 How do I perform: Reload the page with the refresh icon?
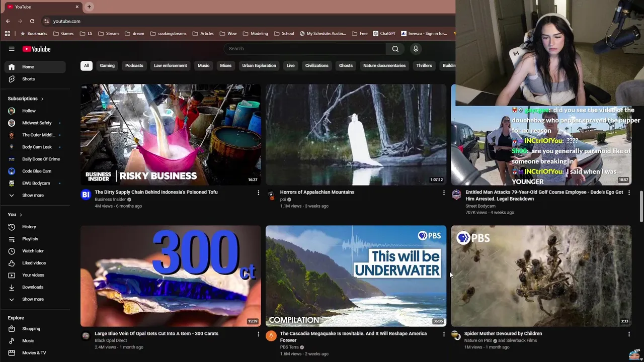pyautogui.click(x=32, y=21)
